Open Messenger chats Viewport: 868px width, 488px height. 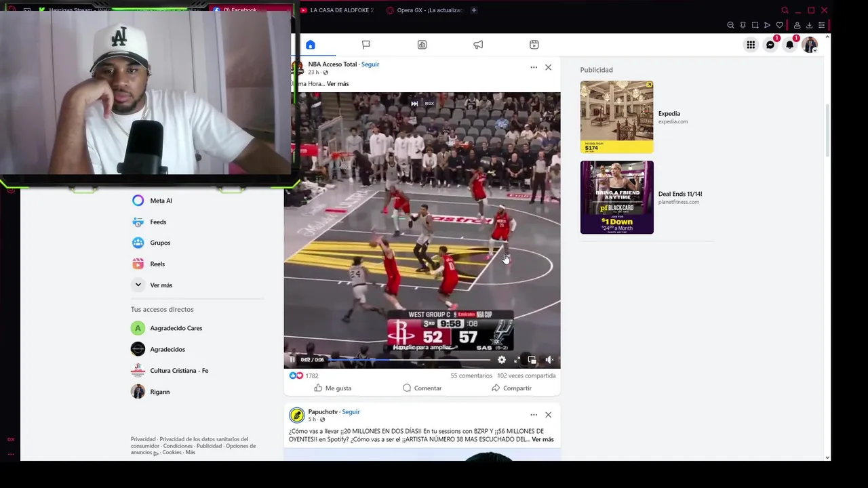point(770,45)
